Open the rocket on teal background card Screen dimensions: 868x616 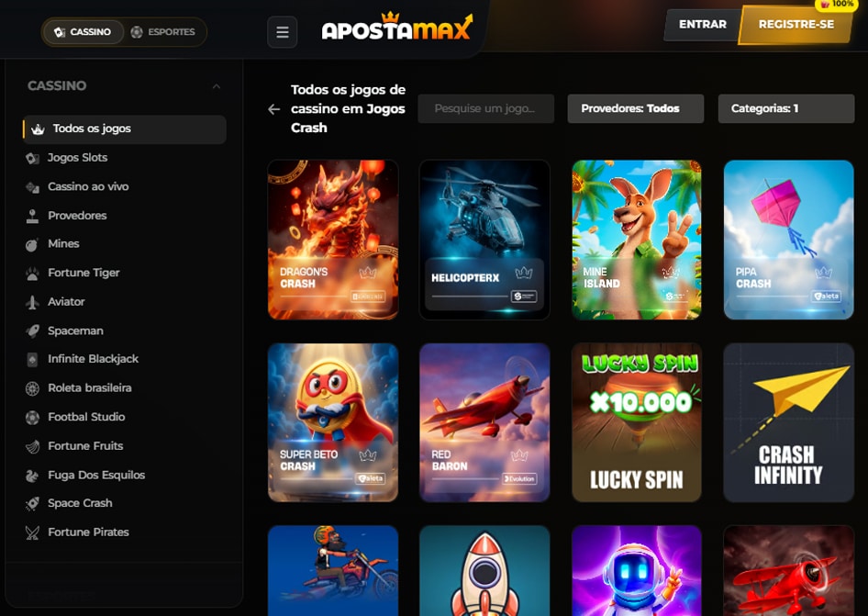coord(484,571)
